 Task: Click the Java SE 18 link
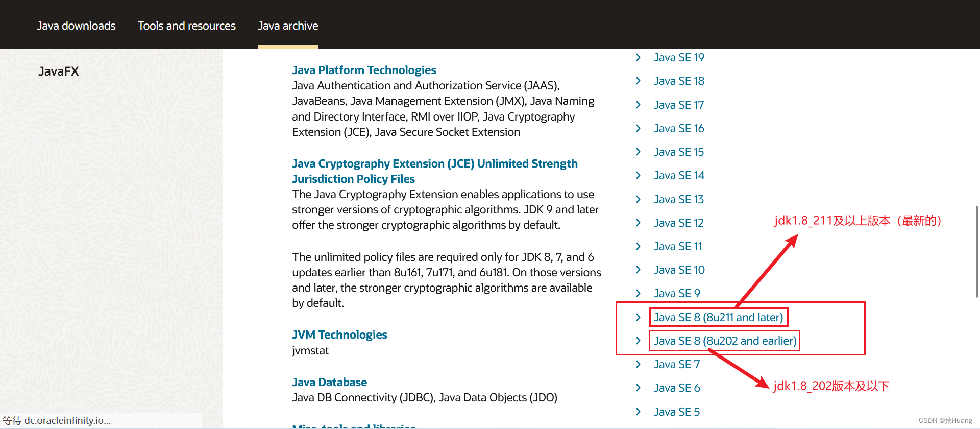[x=679, y=81]
